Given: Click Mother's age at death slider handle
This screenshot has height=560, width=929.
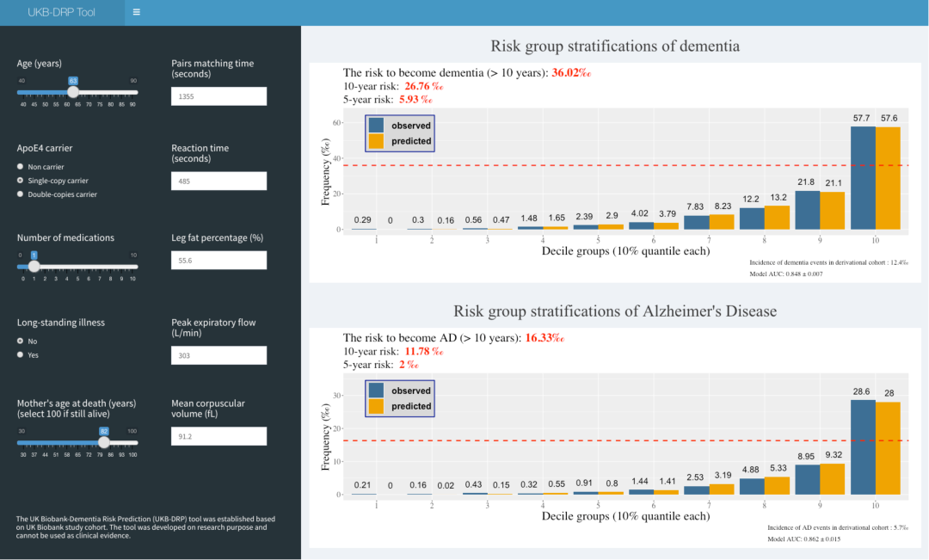Looking at the screenshot, I should [103, 442].
